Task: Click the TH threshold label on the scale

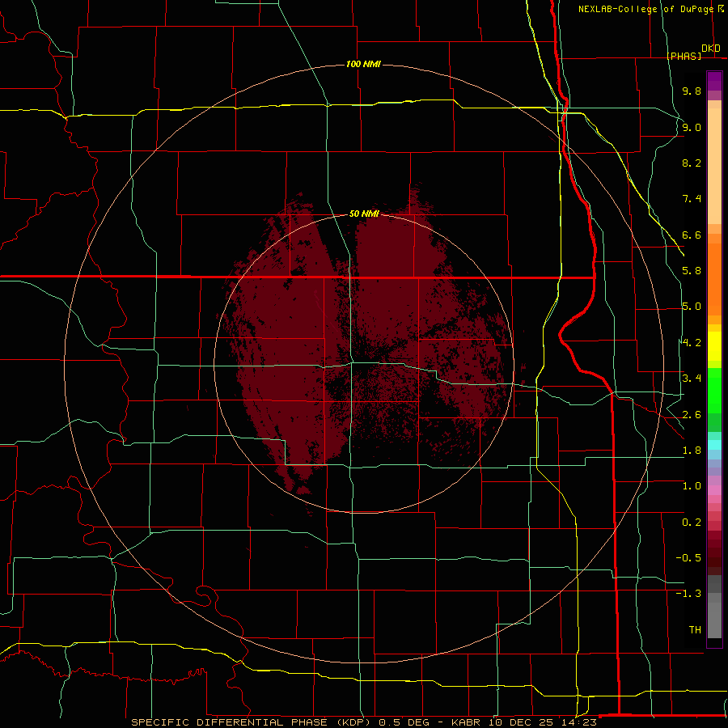Action: pyautogui.click(x=695, y=630)
